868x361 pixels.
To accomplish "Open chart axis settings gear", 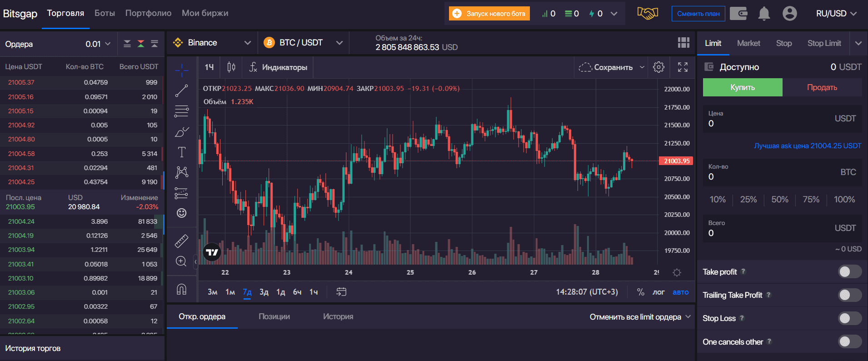I will 677,272.
